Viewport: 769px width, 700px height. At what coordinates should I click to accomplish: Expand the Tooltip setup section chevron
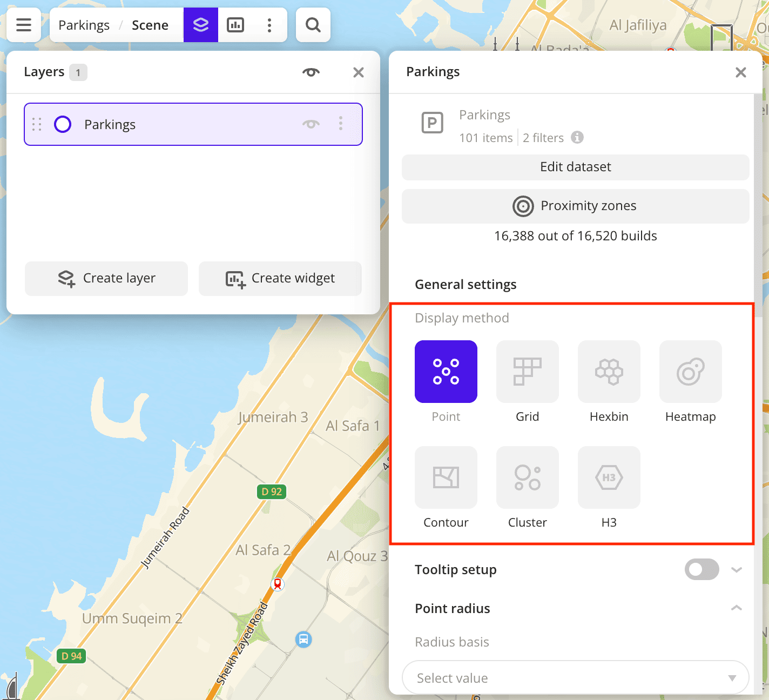click(x=736, y=569)
